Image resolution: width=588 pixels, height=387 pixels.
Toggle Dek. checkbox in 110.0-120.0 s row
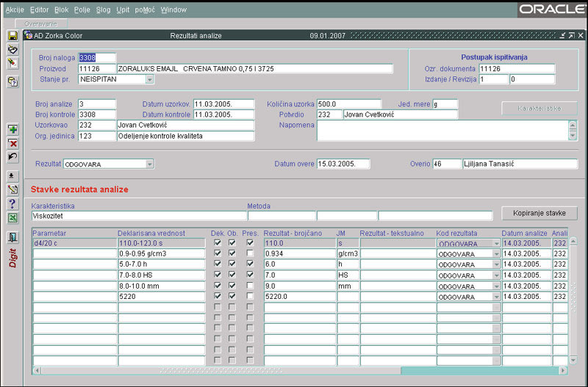click(218, 243)
